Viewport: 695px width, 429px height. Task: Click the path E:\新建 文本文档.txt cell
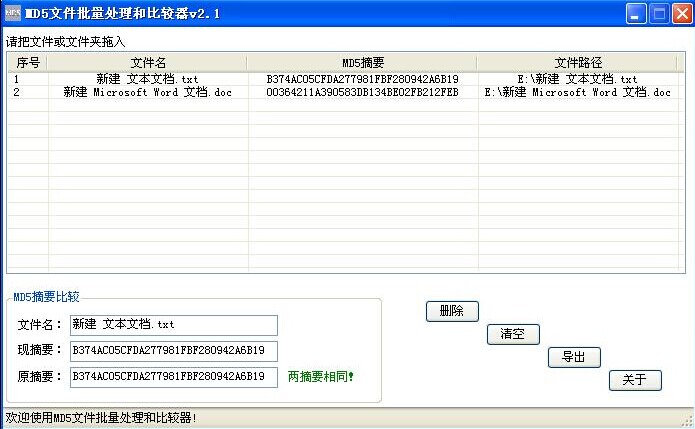click(578, 79)
